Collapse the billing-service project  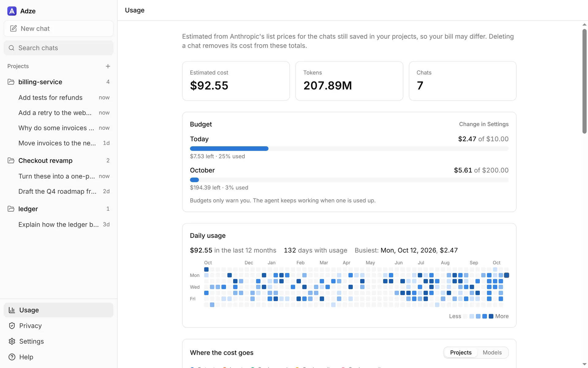(x=58, y=82)
